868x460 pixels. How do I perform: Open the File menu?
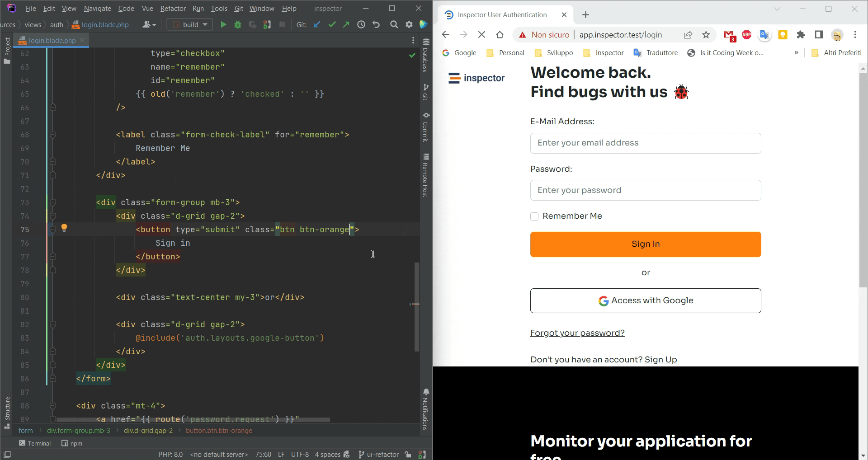(x=31, y=9)
